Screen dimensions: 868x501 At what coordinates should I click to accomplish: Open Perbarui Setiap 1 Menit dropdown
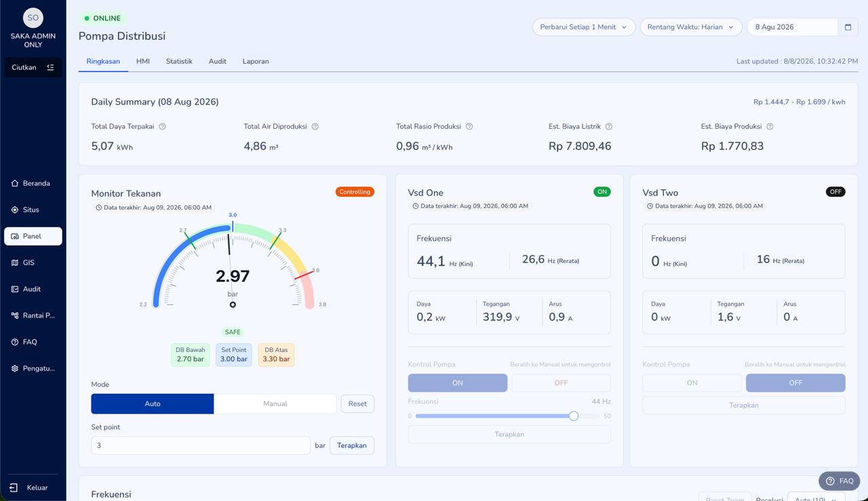tap(584, 27)
